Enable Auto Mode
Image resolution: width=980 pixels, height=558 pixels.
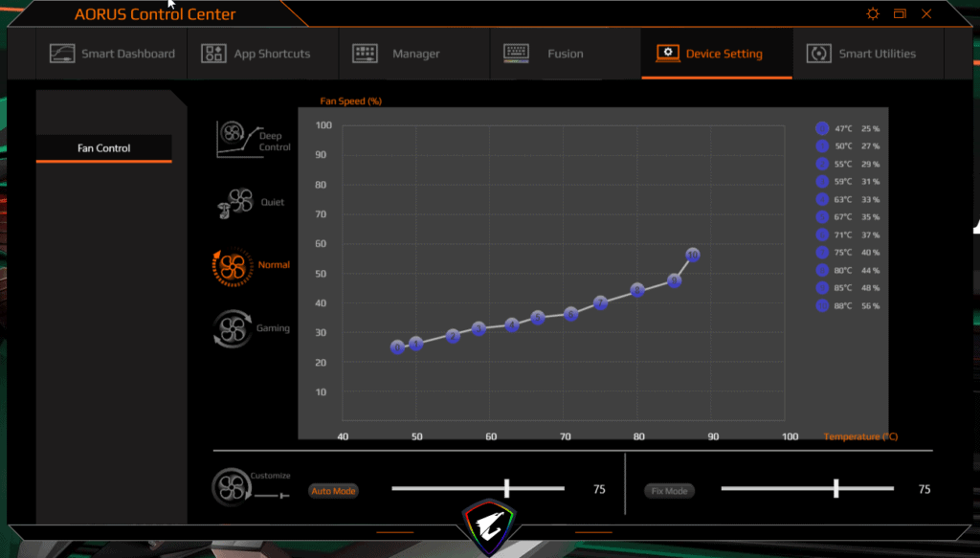pos(333,491)
